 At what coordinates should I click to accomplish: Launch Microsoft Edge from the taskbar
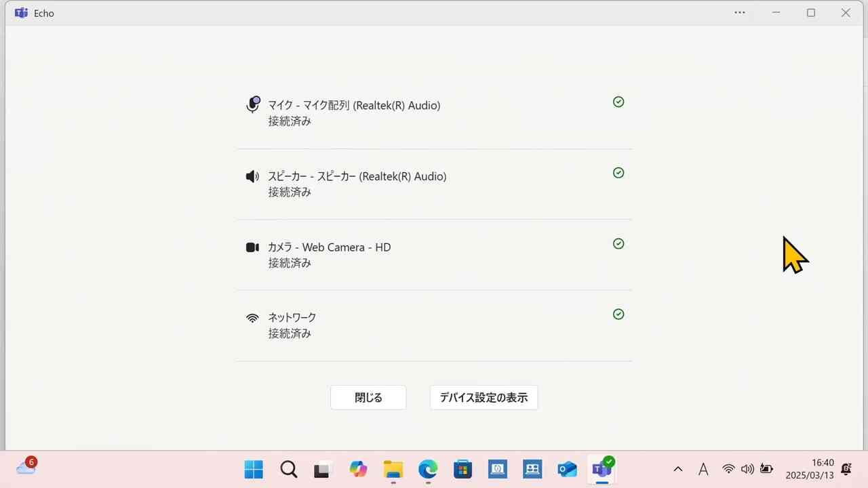(x=427, y=469)
